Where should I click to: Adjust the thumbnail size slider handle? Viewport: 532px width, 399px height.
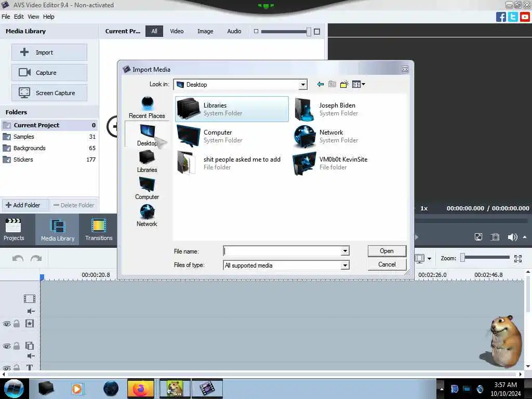(309, 32)
